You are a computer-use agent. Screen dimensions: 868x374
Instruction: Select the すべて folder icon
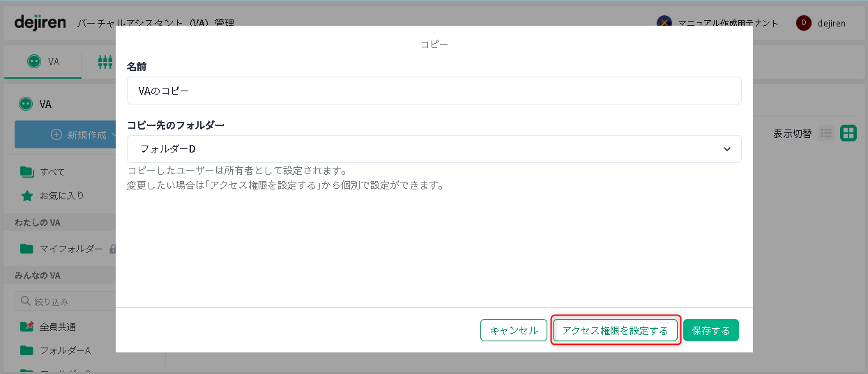[x=27, y=172]
